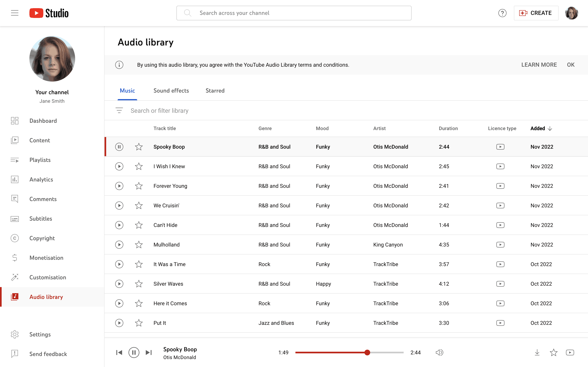Click the LEARN MORE link
Image resolution: width=588 pixels, height=367 pixels.
[x=539, y=65]
